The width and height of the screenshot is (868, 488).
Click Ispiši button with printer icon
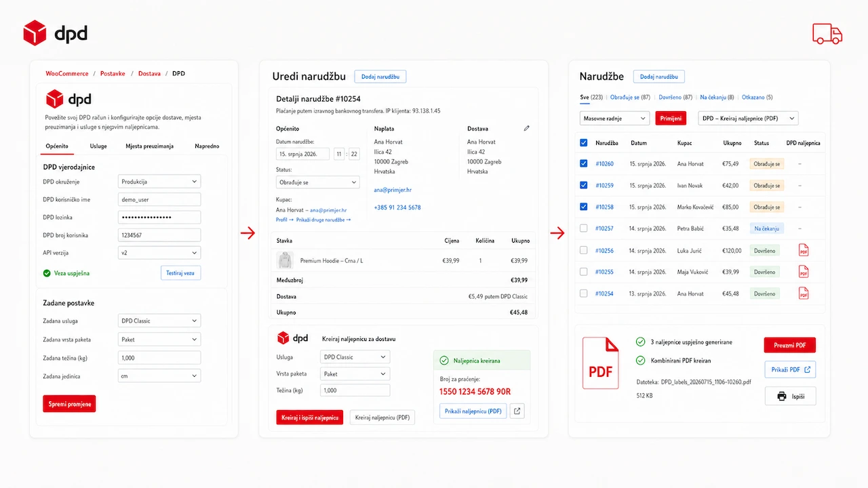point(790,396)
